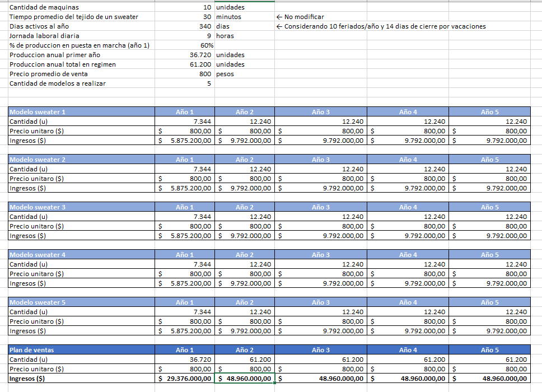Select Modelo sweater 2 Año 4 Cantidad value
This screenshot has height=392, width=542.
point(408,169)
